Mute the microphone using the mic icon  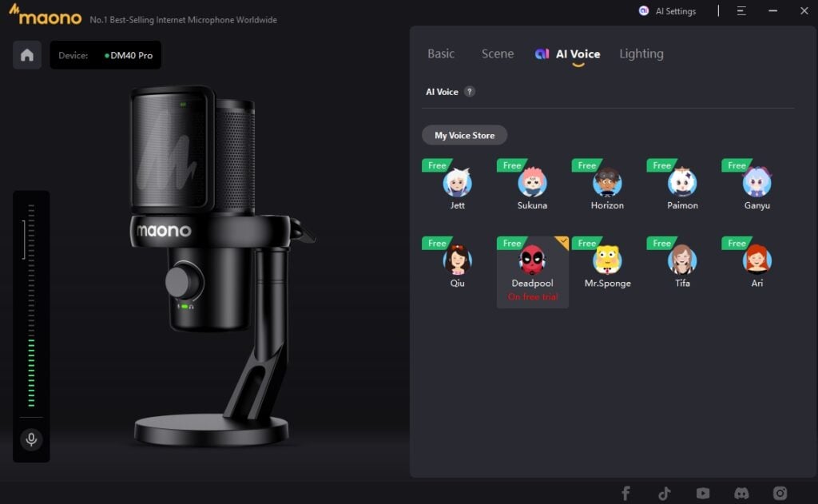click(31, 439)
